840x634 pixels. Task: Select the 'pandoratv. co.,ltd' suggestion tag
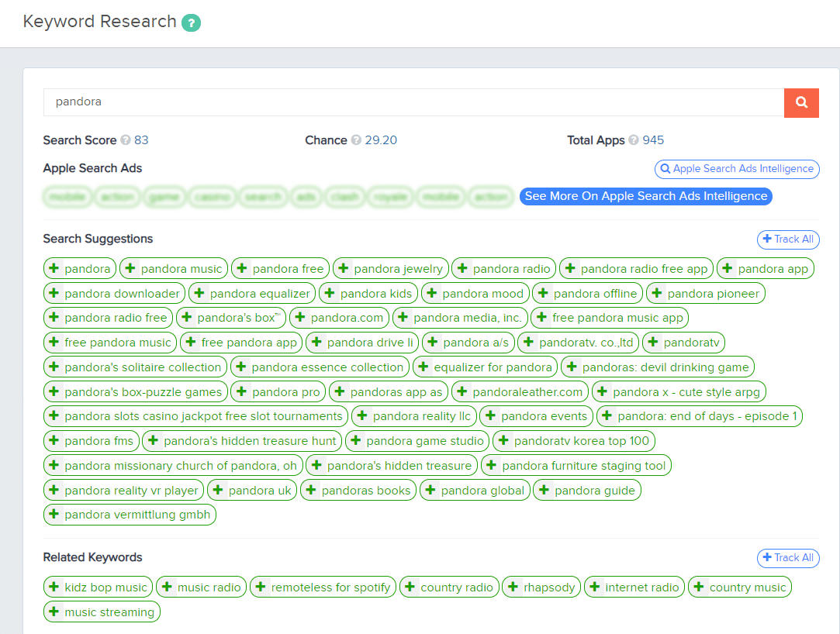coord(579,342)
